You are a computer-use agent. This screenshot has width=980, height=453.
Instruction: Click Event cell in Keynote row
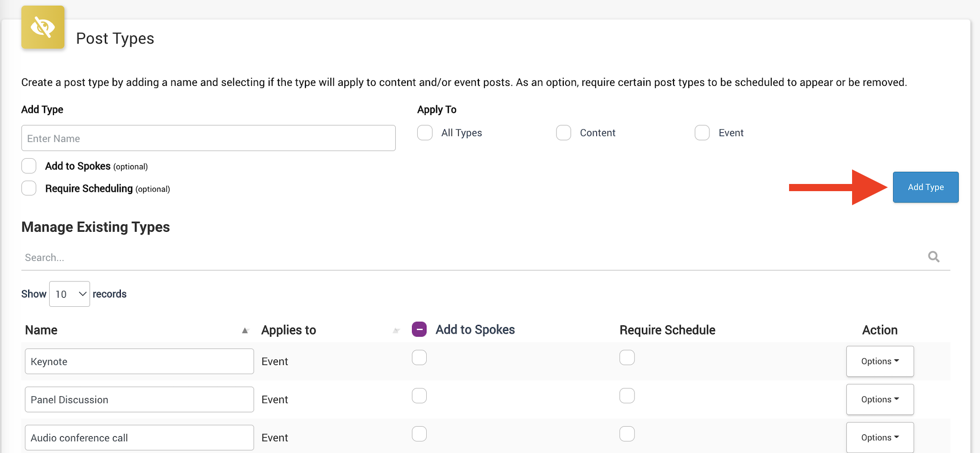275,361
